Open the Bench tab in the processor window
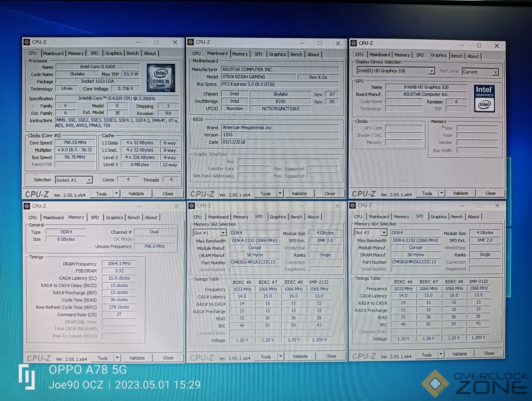 (132, 53)
